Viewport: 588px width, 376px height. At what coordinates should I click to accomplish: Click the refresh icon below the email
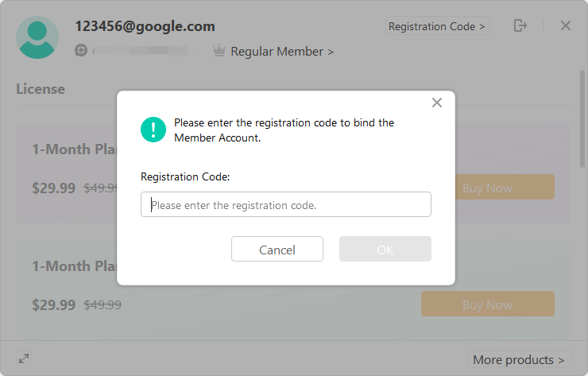click(x=80, y=50)
